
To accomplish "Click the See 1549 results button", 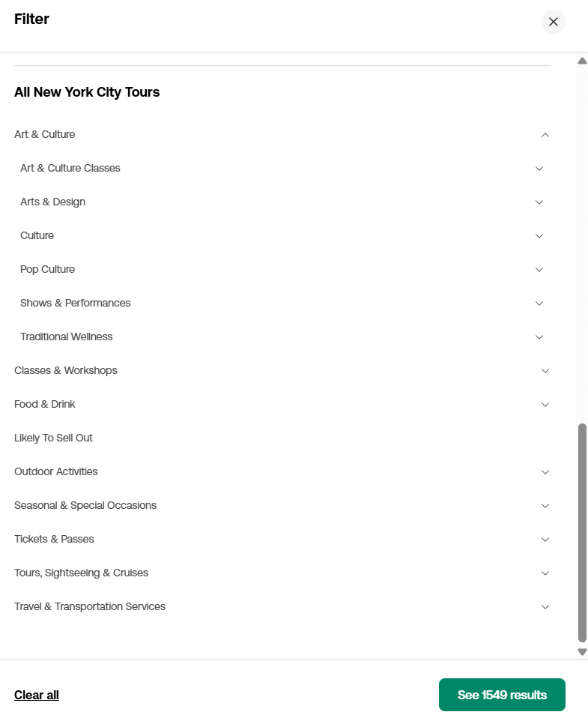I will click(502, 695).
